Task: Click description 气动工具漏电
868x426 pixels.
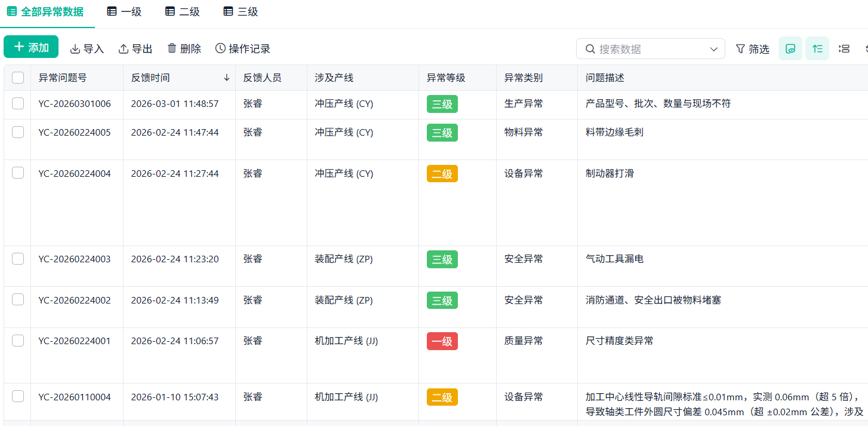Action: click(614, 259)
